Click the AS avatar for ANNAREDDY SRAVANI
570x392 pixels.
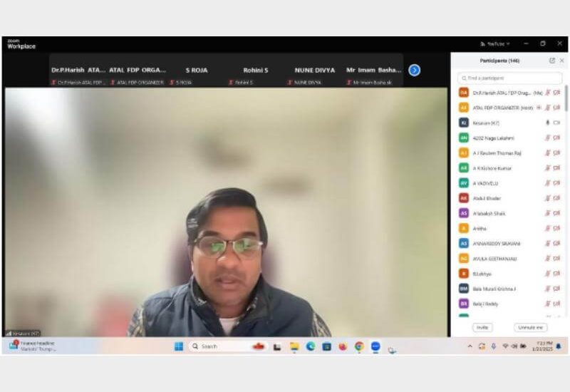click(464, 243)
